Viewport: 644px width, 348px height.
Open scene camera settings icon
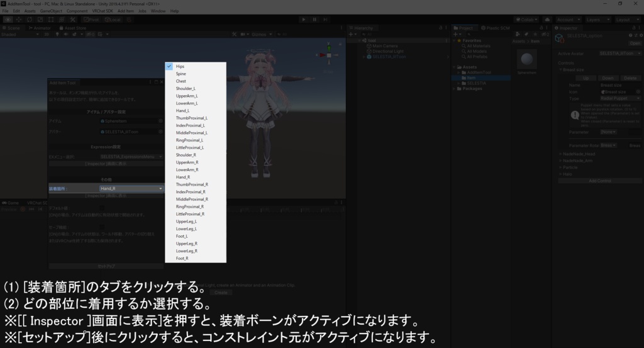[x=244, y=35]
